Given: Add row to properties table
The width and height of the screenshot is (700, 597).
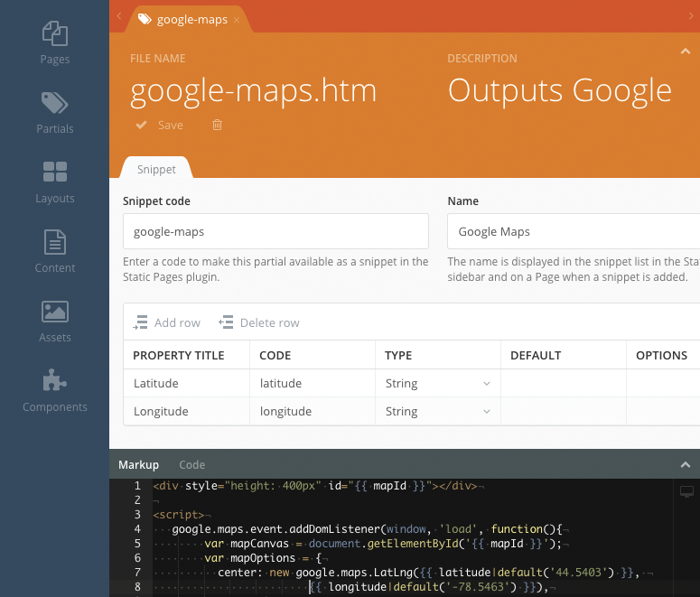Looking at the screenshot, I should [166, 322].
